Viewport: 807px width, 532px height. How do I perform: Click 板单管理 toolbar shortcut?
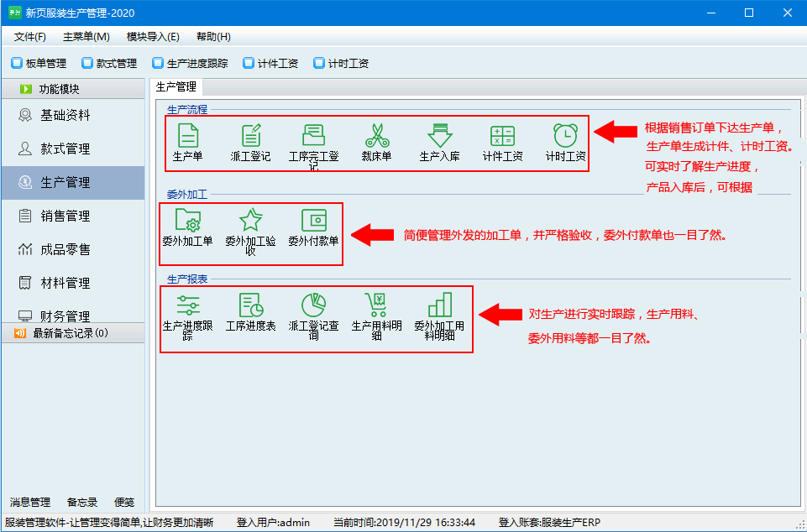coord(39,63)
